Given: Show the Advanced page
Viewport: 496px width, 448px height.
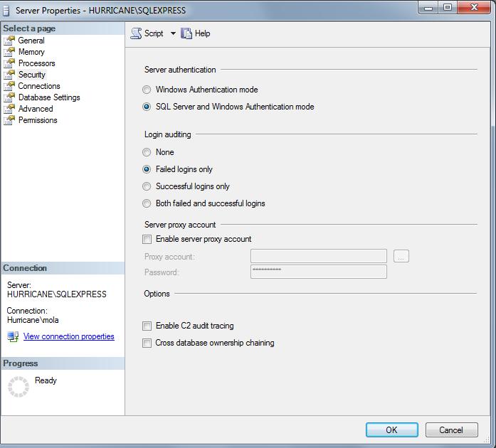Looking at the screenshot, I should tap(36, 109).
